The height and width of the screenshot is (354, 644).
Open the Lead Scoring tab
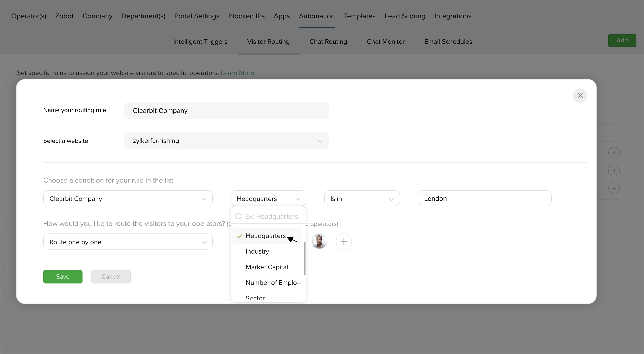tap(405, 16)
